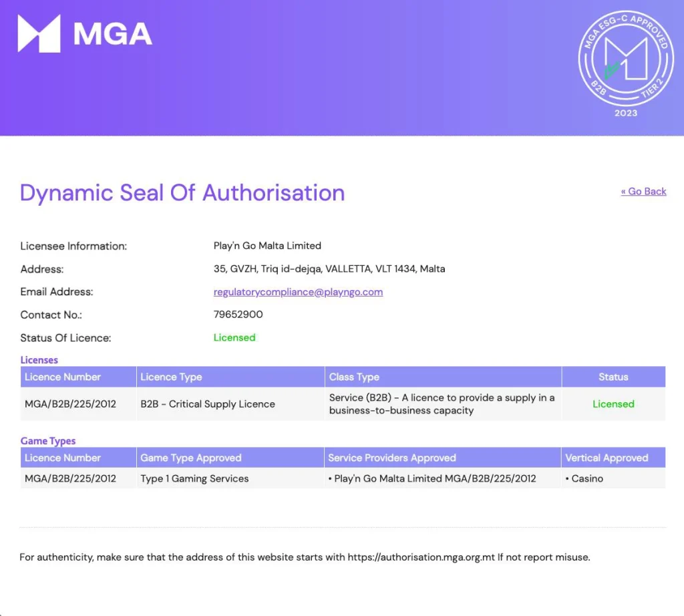Click the Licence Type column header
The image size is (684, 616).
pyautogui.click(x=171, y=377)
